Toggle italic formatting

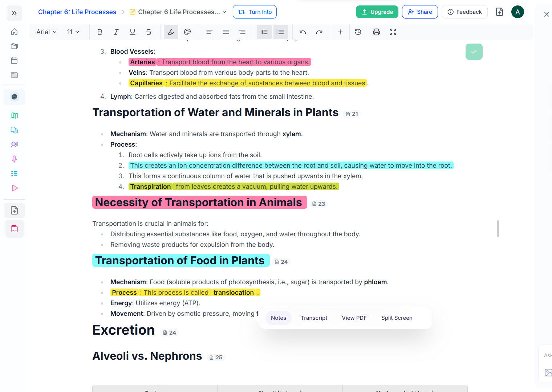(x=116, y=32)
